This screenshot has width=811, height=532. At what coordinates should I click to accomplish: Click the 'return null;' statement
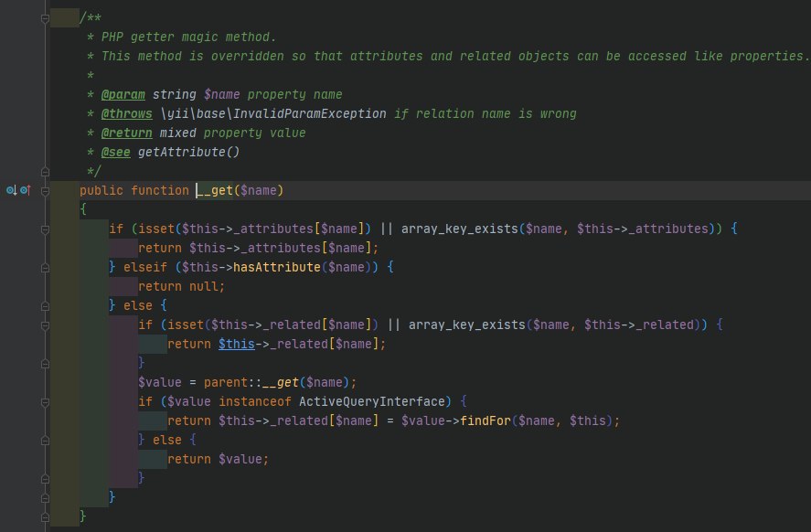(x=182, y=286)
